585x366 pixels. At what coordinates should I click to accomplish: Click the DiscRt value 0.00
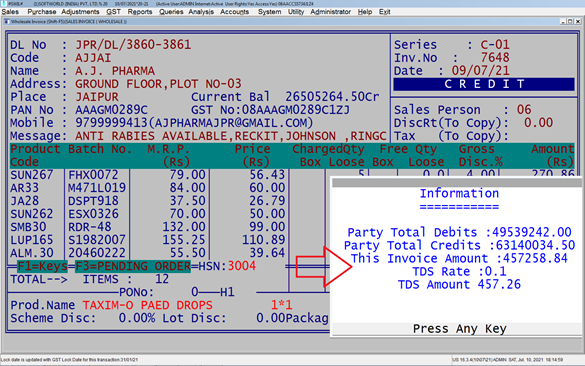pos(538,123)
